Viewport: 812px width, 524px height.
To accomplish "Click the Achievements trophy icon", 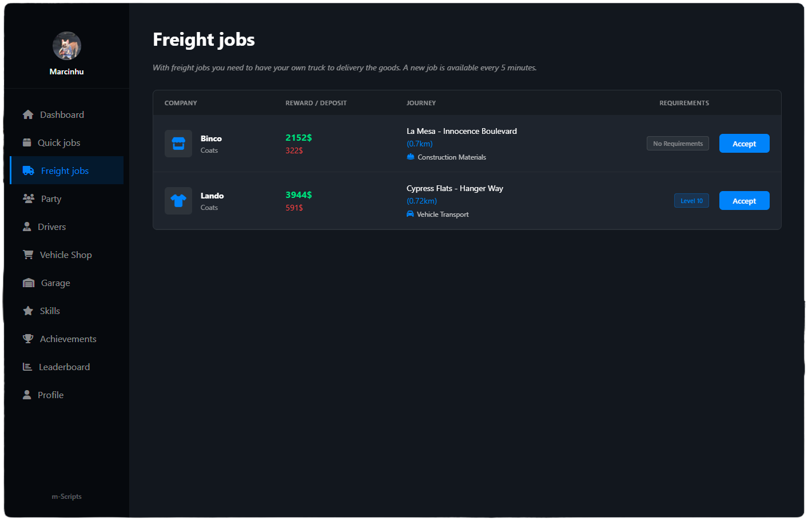I will point(28,339).
